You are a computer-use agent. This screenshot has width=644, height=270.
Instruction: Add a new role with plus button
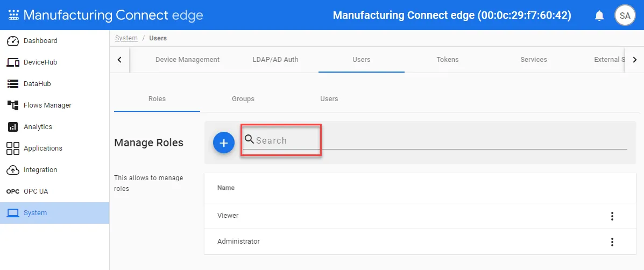point(224,143)
